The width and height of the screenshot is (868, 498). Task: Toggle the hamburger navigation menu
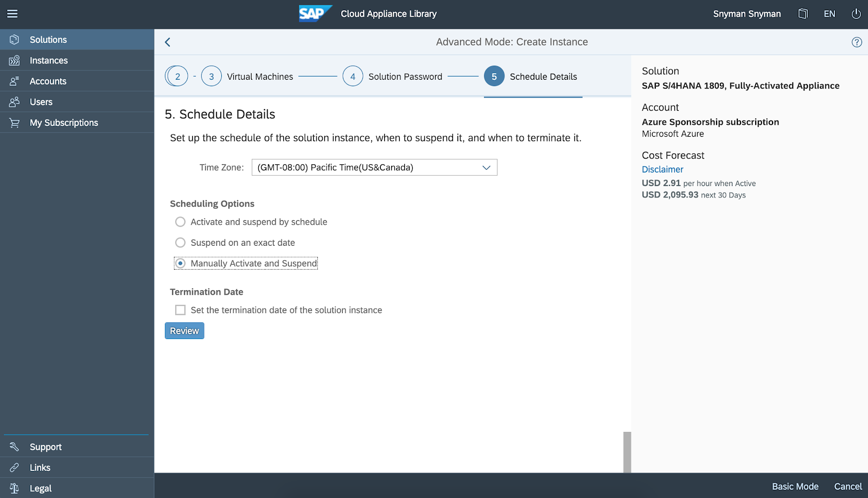(x=12, y=14)
